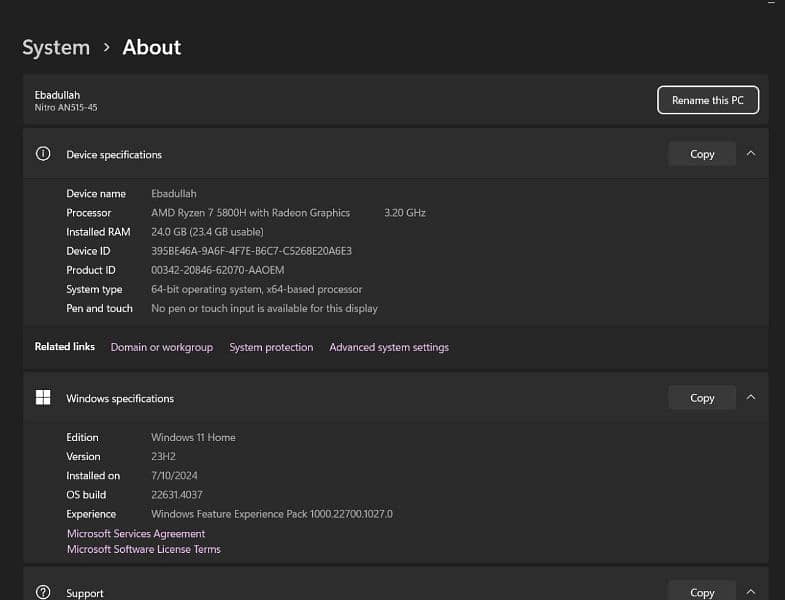Open Microsoft Software License Terms

(x=143, y=549)
